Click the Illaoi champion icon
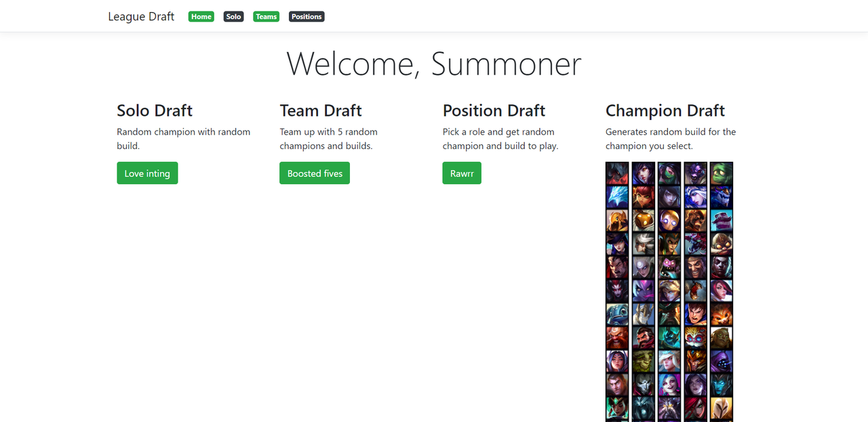The image size is (868, 422). click(722, 337)
